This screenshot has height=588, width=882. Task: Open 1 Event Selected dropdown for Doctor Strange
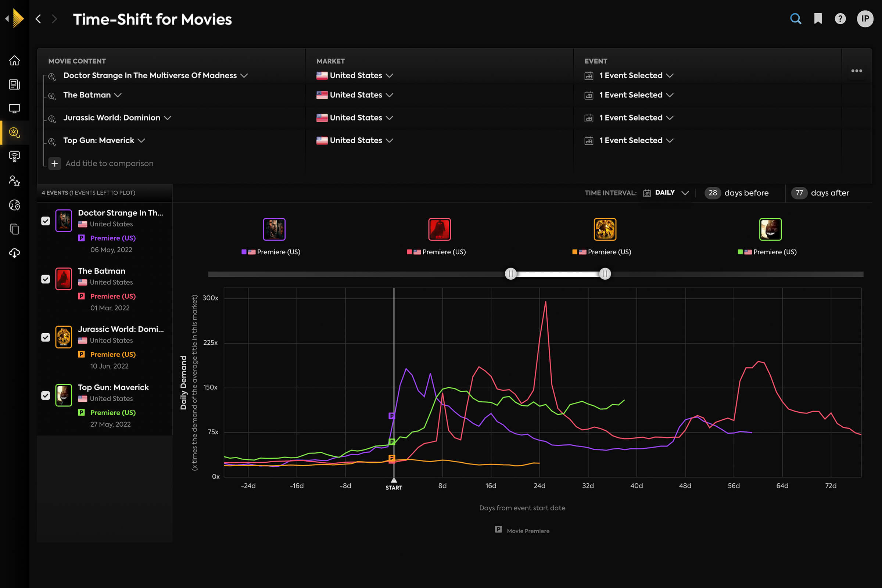(x=637, y=75)
